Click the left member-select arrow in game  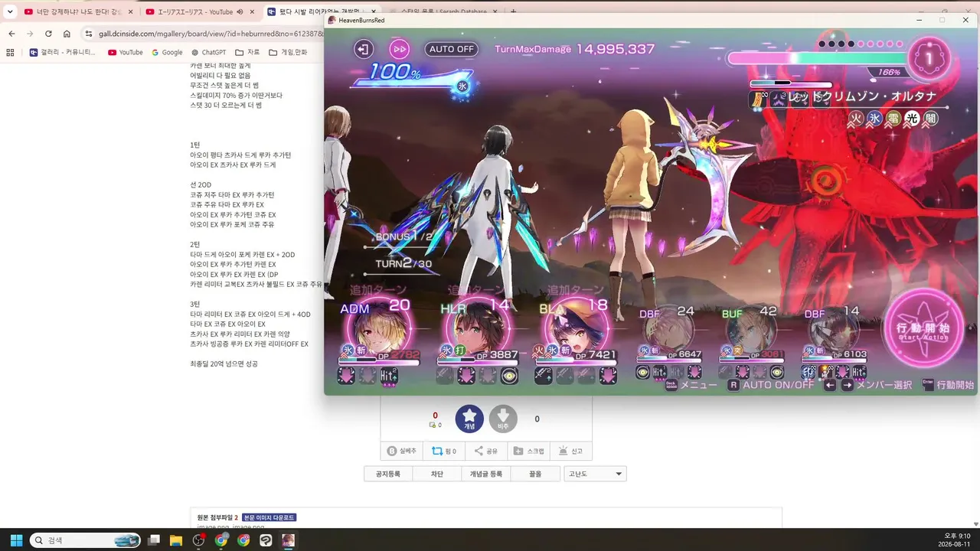(830, 385)
